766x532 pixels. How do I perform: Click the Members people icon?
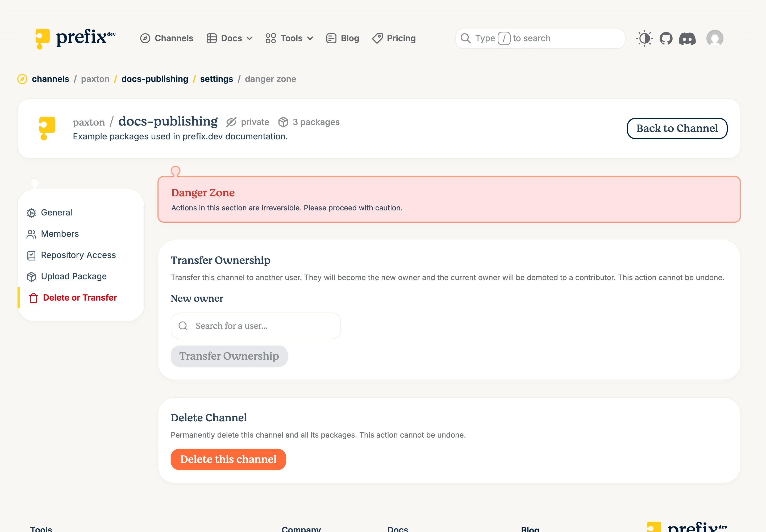31,234
